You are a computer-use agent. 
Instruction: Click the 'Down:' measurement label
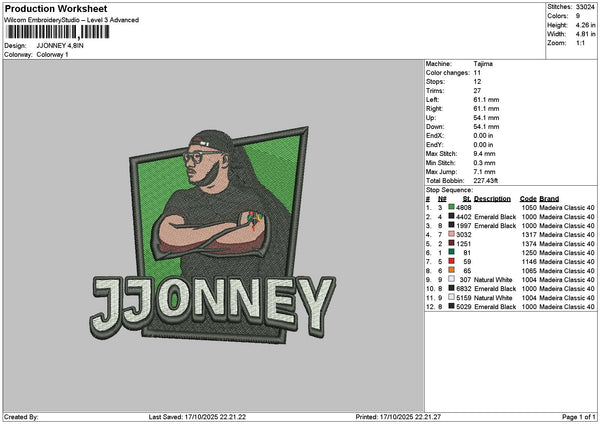coord(435,127)
